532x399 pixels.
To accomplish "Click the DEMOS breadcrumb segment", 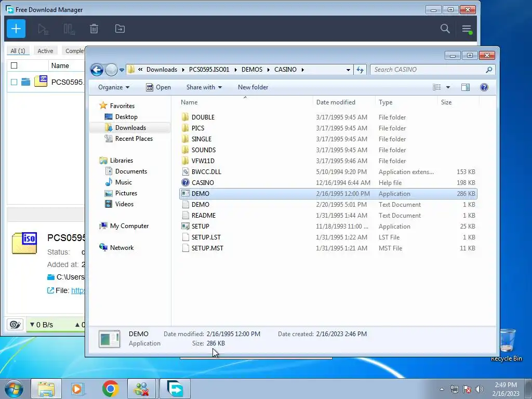I will click(x=252, y=70).
